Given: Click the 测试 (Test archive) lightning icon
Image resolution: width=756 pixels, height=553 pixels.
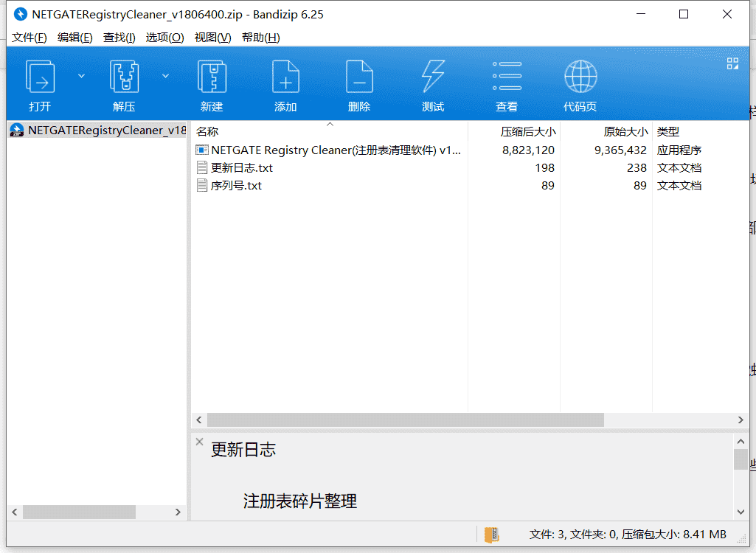Looking at the screenshot, I should [433, 76].
